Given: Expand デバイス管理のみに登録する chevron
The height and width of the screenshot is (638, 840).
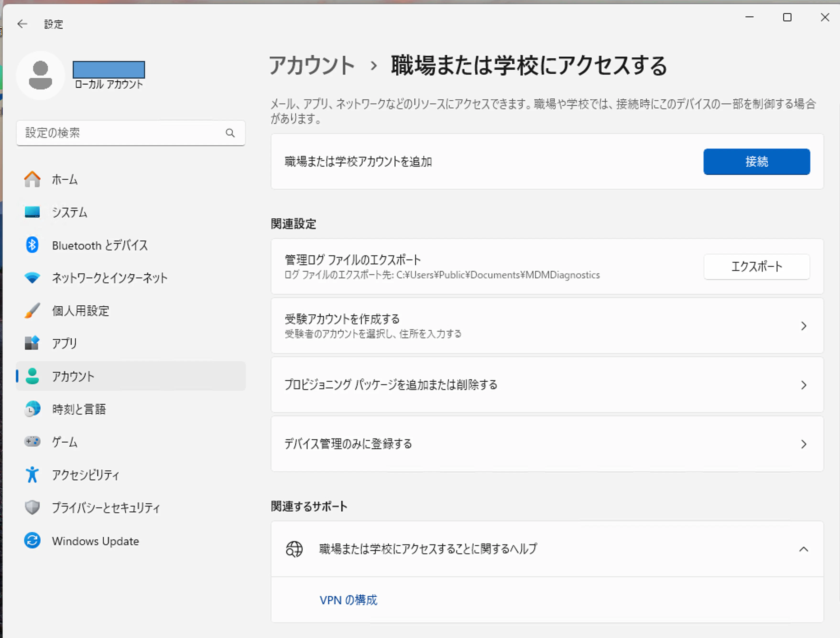Looking at the screenshot, I should tap(803, 444).
